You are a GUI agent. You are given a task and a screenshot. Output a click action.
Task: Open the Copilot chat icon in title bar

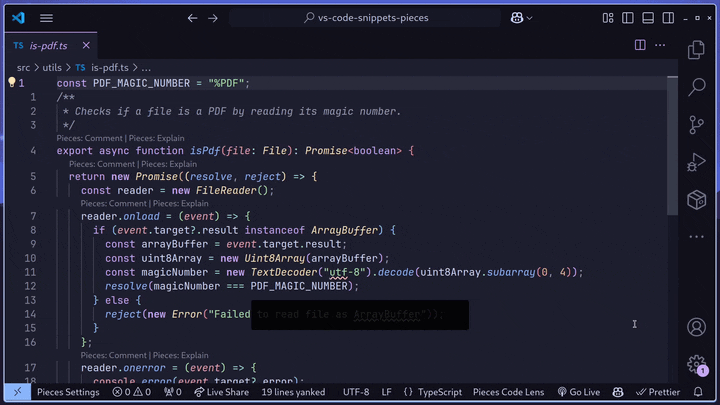(x=517, y=18)
